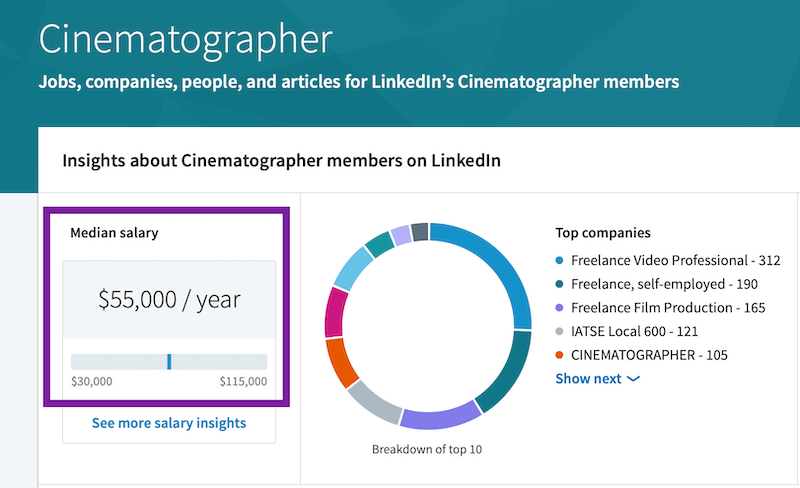The height and width of the screenshot is (488, 800).
Task: Expand more companies with Show next
Action: pos(589,379)
